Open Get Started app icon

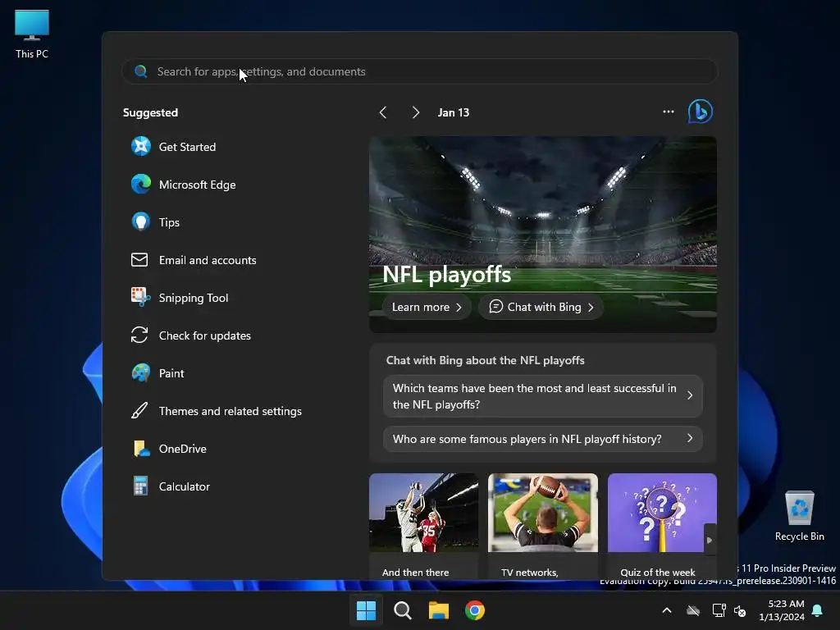click(x=141, y=146)
